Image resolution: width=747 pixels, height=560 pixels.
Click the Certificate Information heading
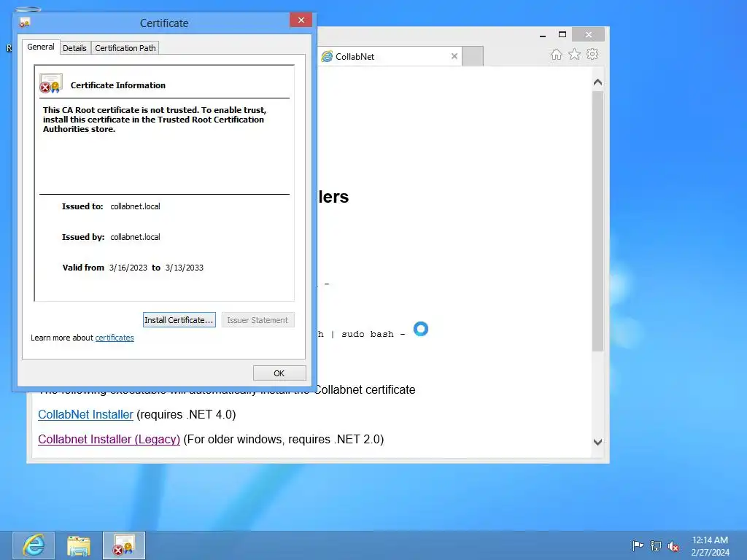pos(118,85)
